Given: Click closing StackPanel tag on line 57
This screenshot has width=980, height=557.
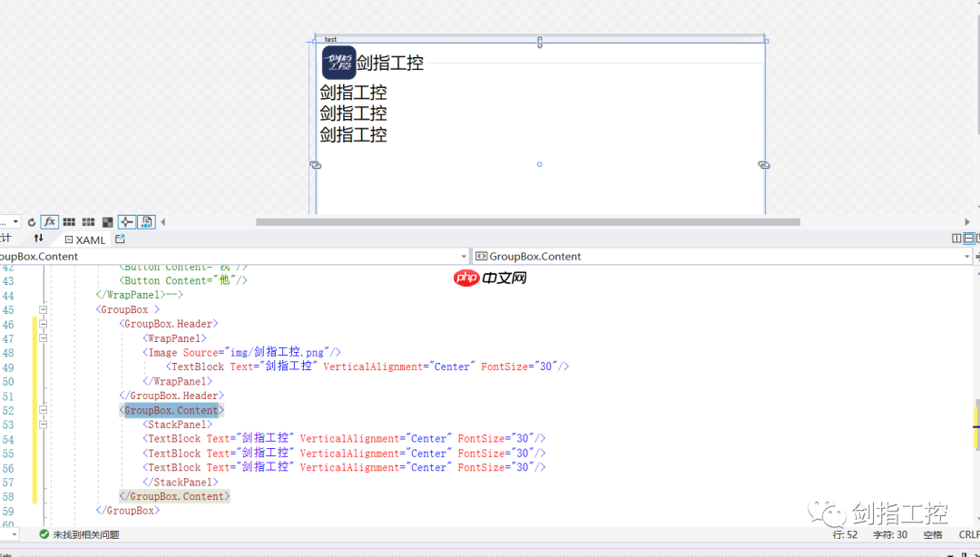Looking at the screenshot, I should (181, 482).
